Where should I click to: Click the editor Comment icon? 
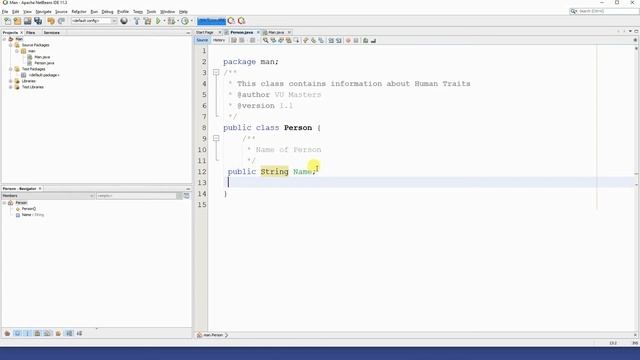[x=366, y=40]
